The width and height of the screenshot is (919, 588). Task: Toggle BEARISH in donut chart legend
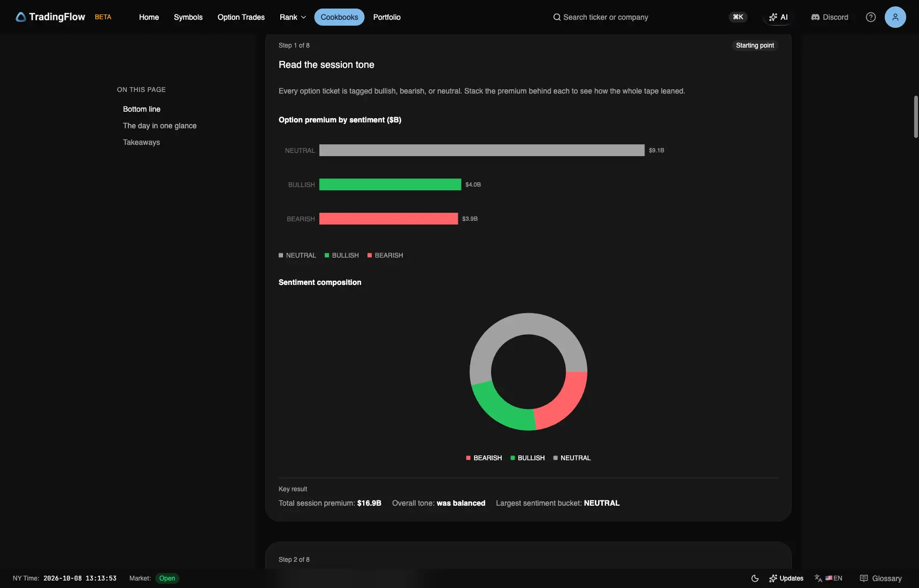point(484,458)
